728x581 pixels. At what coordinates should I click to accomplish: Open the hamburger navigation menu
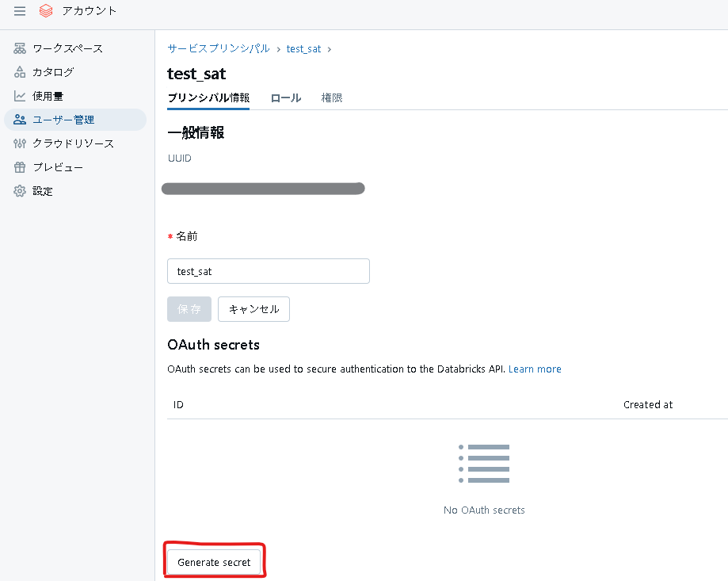click(20, 10)
